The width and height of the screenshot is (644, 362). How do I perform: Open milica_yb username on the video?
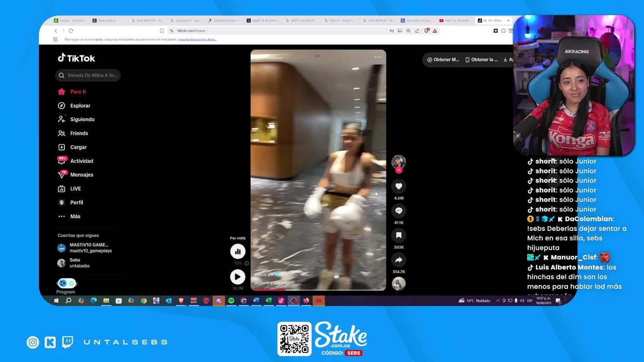pyautogui.click(x=264, y=275)
